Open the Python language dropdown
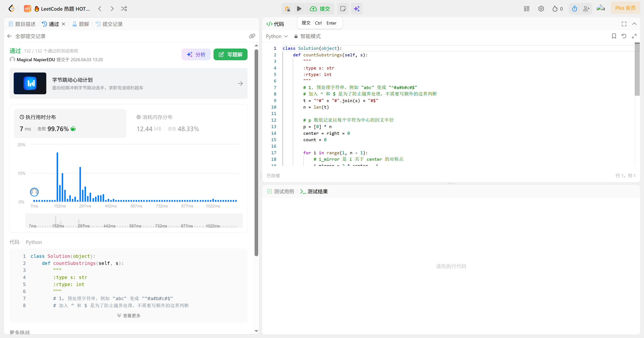The image size is (644, 338). pos(277,36)
